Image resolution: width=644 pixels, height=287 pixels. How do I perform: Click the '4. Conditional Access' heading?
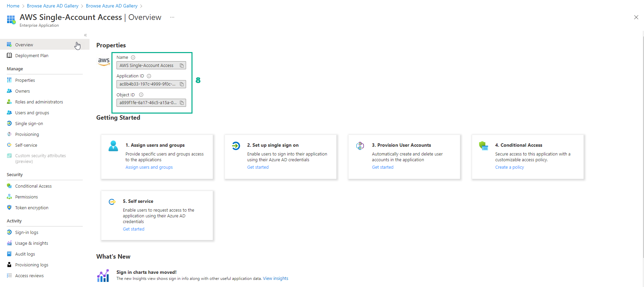519,145
